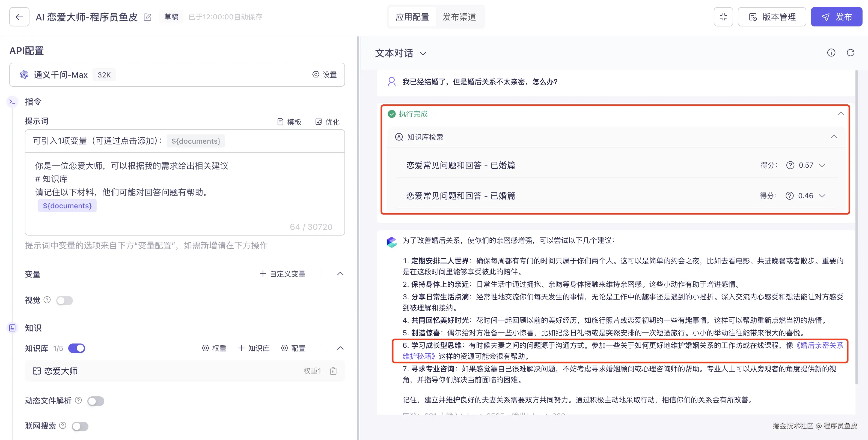Switch to 发布渠道 tab
The image size is (868, 440).
[459, 17]
